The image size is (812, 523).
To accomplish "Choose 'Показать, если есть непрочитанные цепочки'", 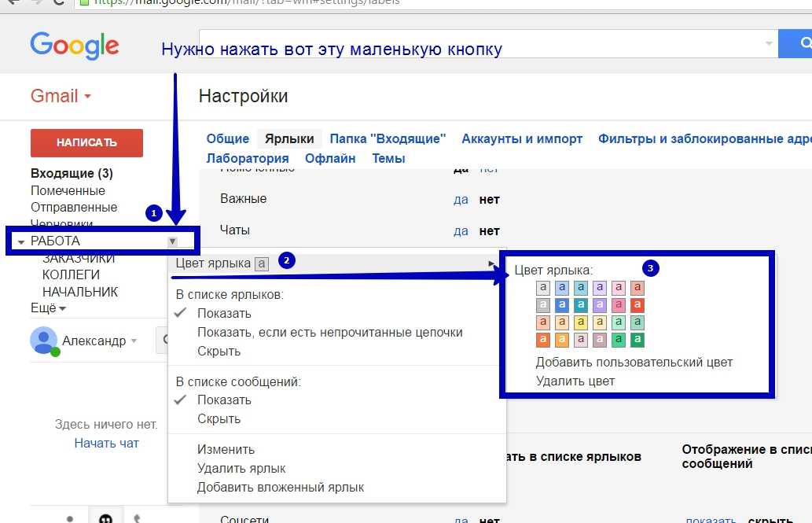I will click(x=329, y=332).
